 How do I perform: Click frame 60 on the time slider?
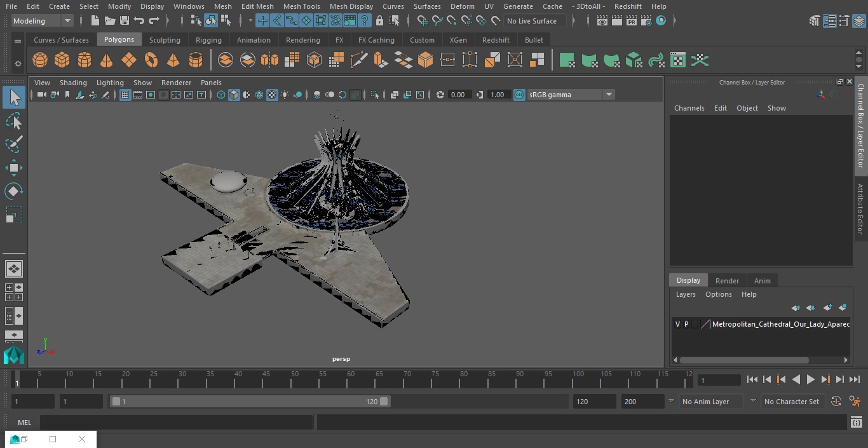(x=351, y=379)
